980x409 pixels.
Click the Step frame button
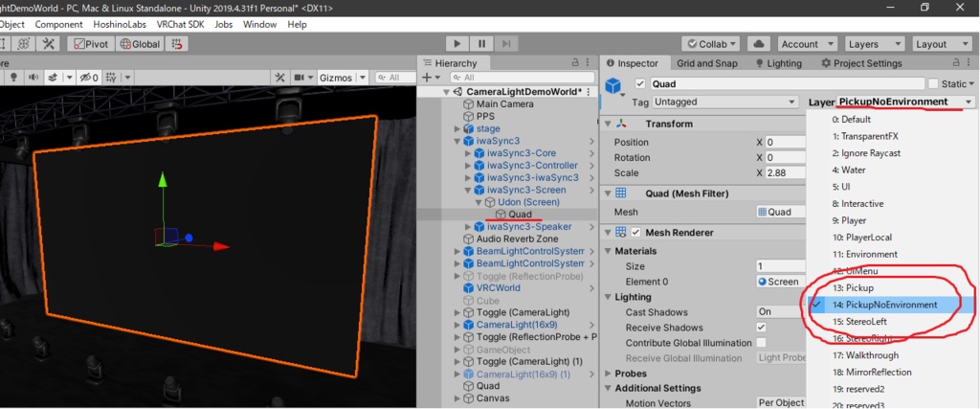tap(506, 44)
